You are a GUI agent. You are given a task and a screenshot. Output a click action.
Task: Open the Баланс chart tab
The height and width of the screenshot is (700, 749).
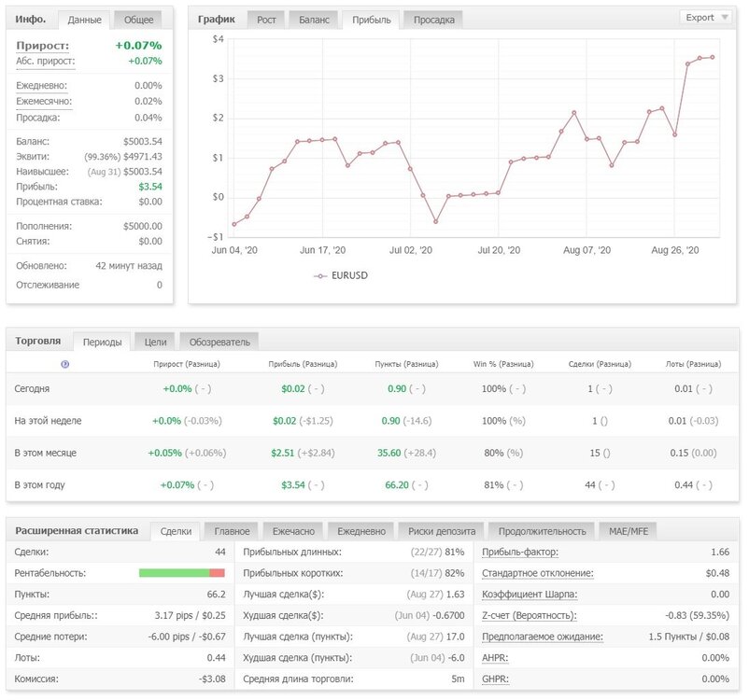tap(314, 20)
